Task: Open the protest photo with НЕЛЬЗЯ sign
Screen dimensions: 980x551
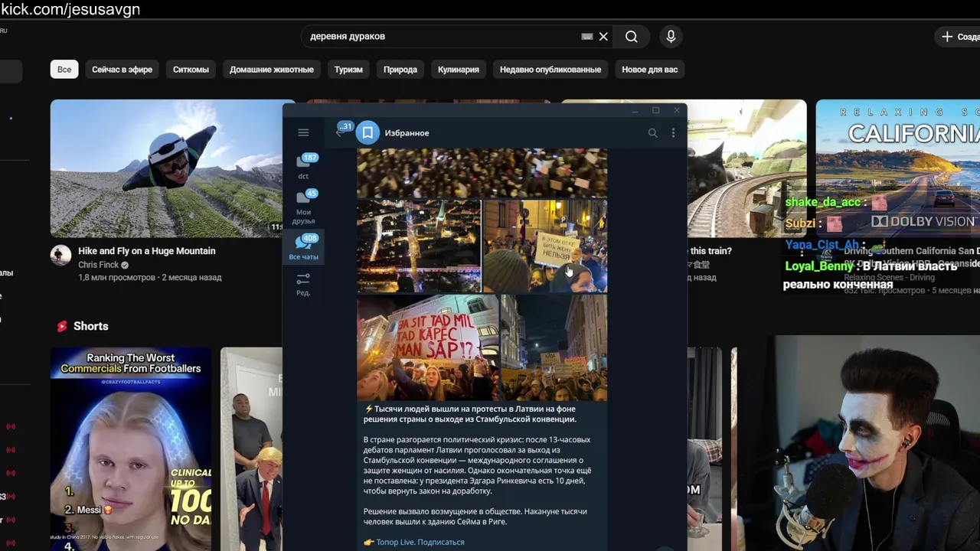Action: (x=545, y=246)
